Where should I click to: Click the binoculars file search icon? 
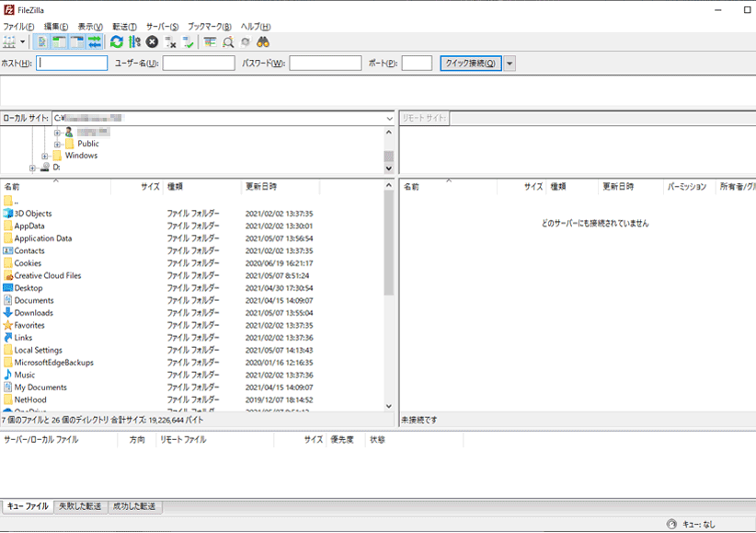[x=263, y=42]
